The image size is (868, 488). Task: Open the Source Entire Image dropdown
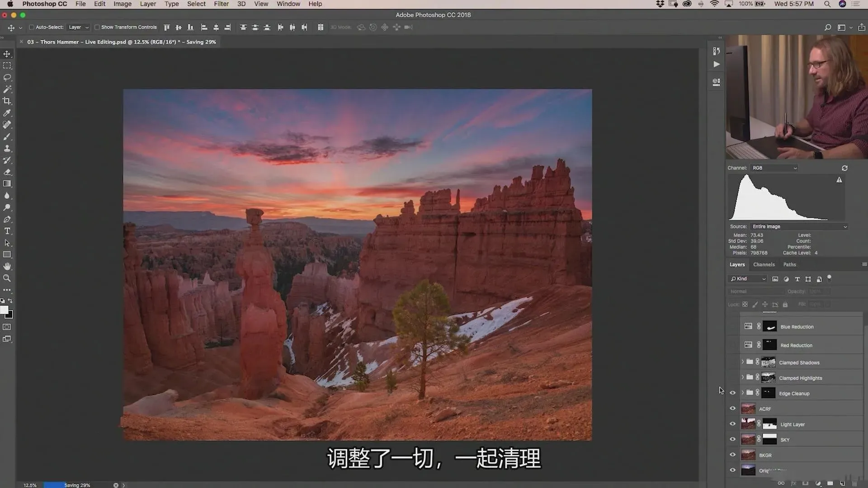(x=799, y=226)
